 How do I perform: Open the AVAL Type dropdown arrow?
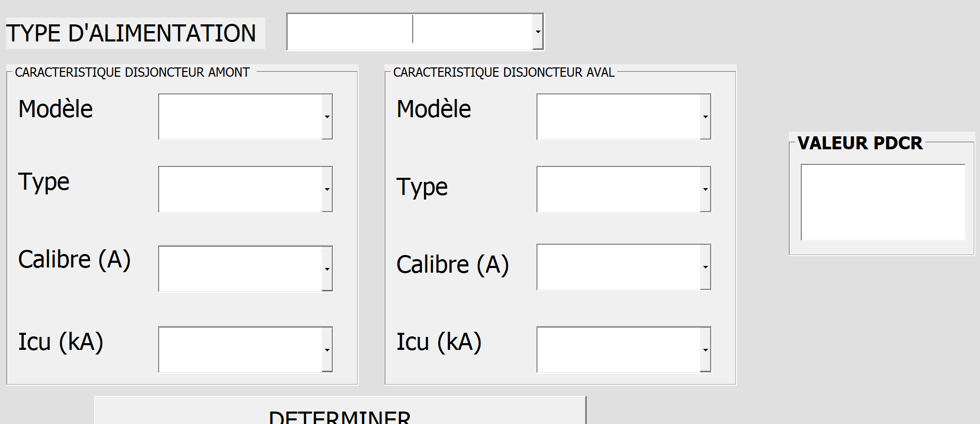point(705,189)
